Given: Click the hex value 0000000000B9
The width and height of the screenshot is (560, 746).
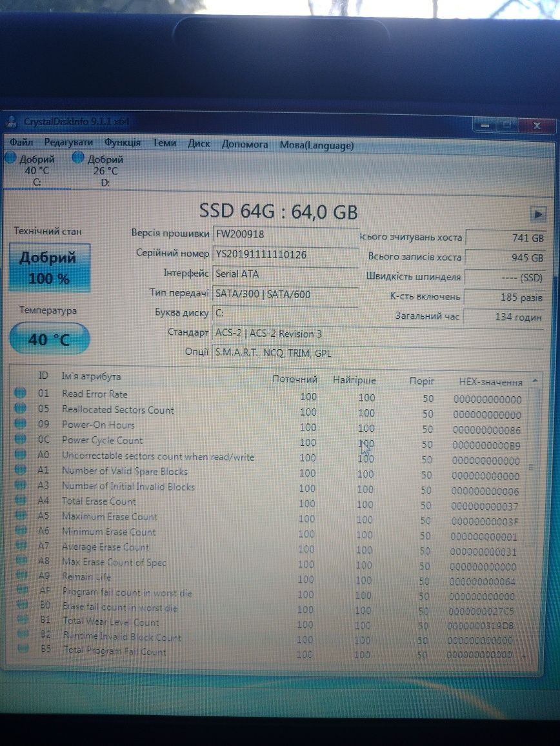Looking at the screenshot, I should [486, 446].
